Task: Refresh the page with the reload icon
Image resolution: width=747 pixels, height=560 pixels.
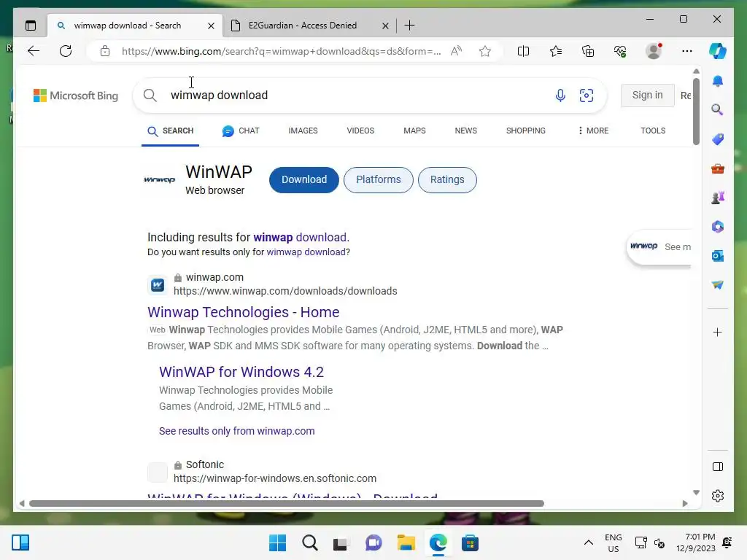Action: [66, 51]
